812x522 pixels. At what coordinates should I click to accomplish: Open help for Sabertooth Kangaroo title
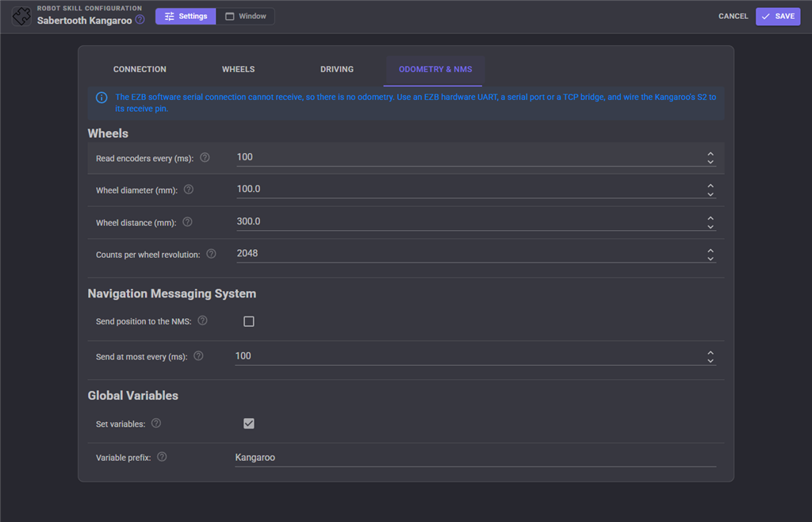pos(140,20)
